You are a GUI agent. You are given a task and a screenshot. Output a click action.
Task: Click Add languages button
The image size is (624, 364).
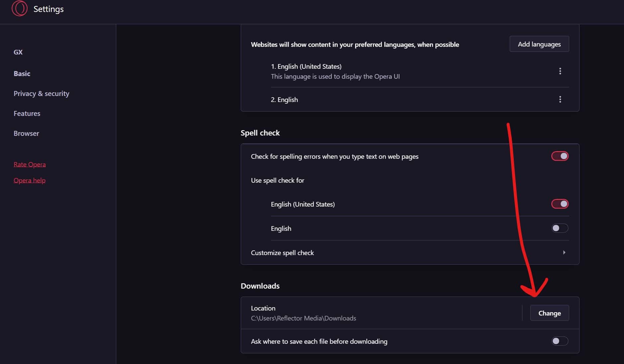[x=539, y=44]
